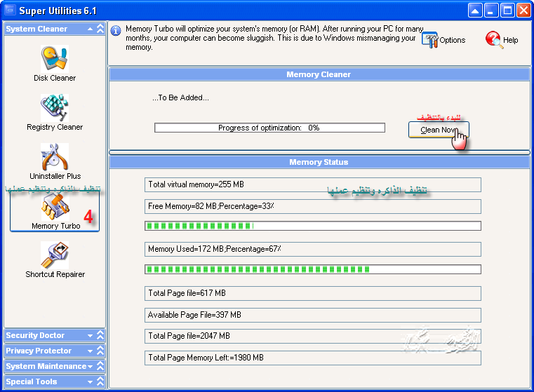Click the Help question mark icon
Screen dimensions: 534x392
tap(494, 40)
